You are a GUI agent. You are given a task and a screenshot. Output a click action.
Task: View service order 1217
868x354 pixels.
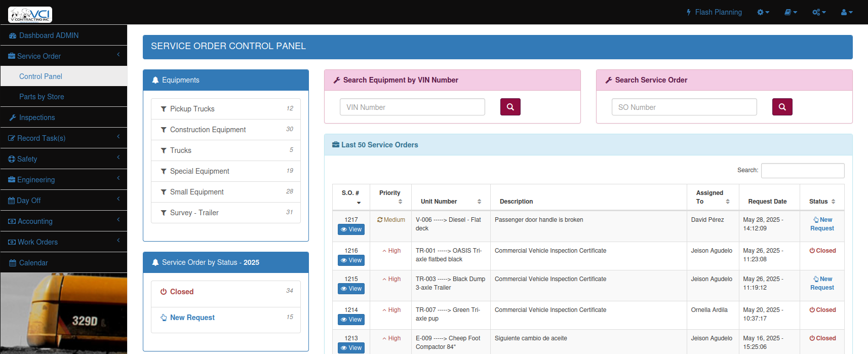(x=351, y=229)
